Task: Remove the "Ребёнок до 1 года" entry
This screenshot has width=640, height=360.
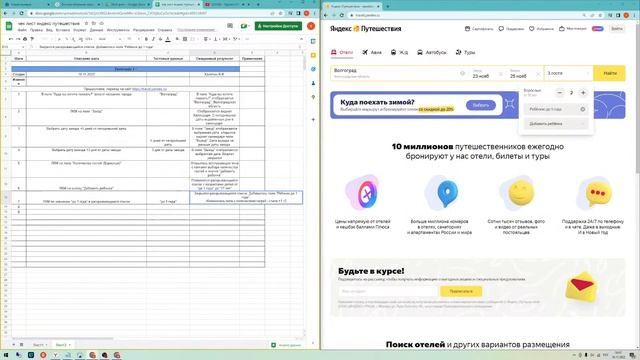Action: pos(583,109)
